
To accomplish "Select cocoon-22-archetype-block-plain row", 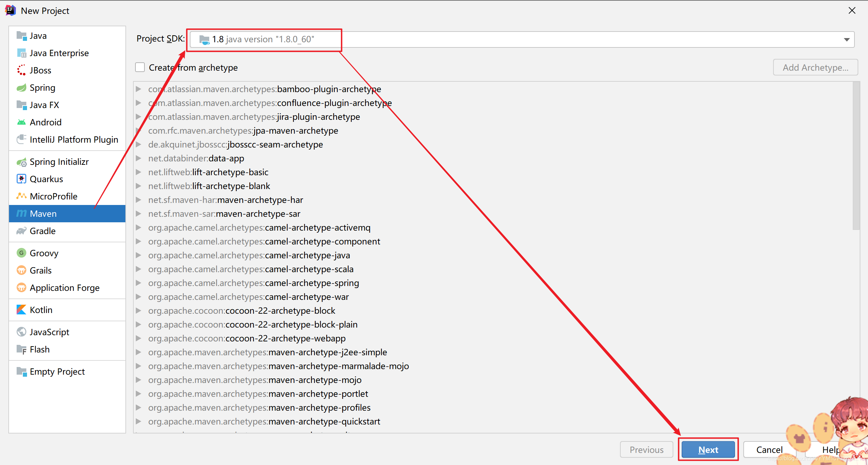I will (493, 324).
